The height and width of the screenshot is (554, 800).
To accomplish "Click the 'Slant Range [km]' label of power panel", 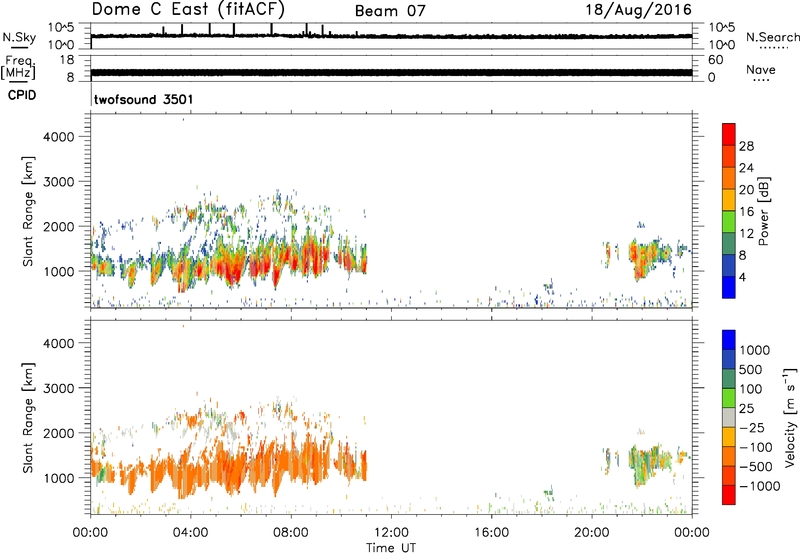I will click(28, 211).
